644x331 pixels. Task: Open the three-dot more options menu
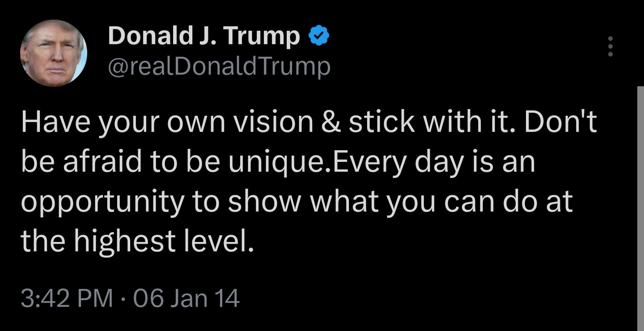point(610,47)
